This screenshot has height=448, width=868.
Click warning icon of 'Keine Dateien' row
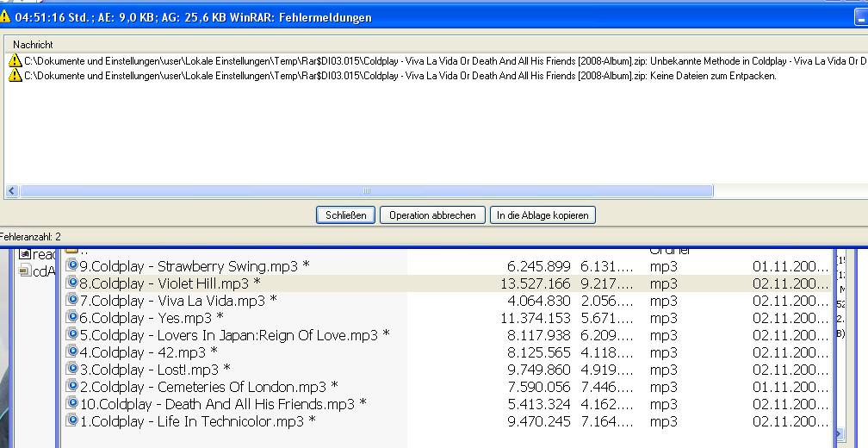tap(15, 75)
